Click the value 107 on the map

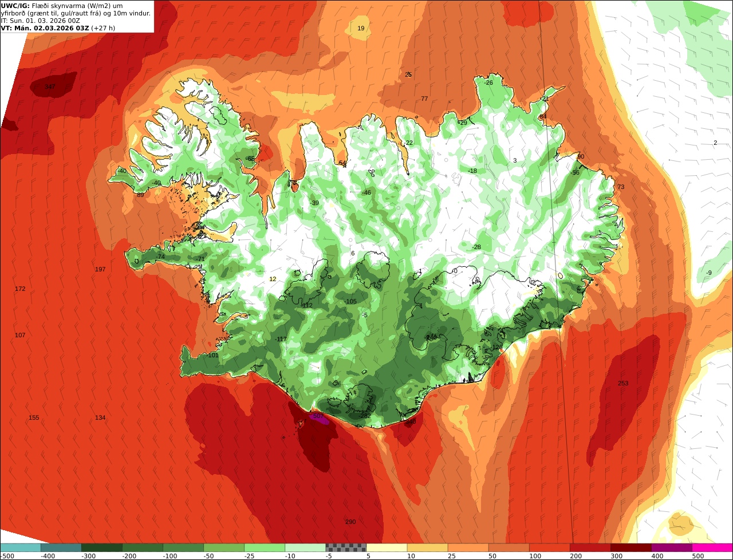pos(20,336)
